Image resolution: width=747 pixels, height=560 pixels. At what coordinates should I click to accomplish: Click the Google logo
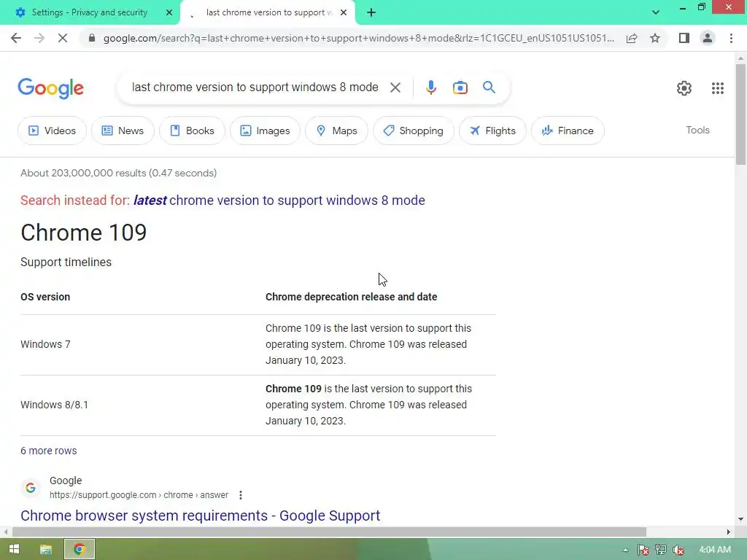pyautogui.click(x=50, y=88)
